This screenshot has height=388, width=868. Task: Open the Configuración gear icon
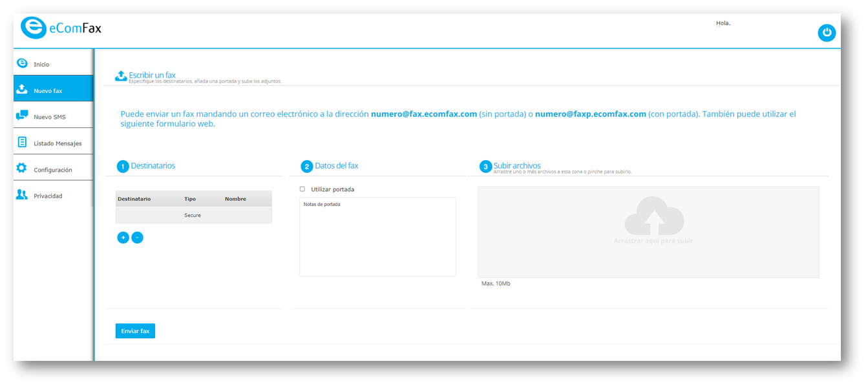22,168
